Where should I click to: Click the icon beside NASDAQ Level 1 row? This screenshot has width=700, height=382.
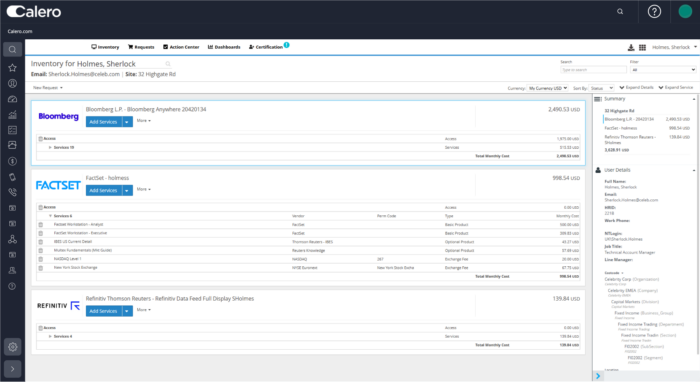[41, 259]
